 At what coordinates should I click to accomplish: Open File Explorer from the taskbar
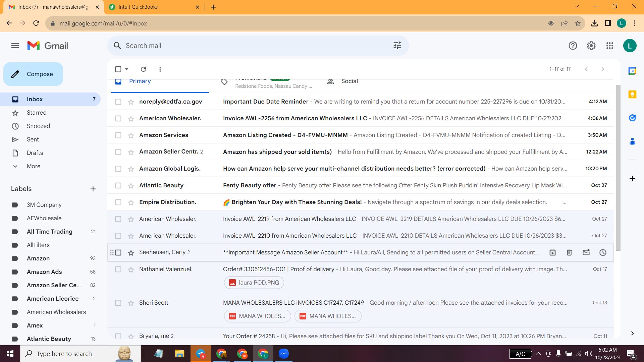(x=179, y=354)
